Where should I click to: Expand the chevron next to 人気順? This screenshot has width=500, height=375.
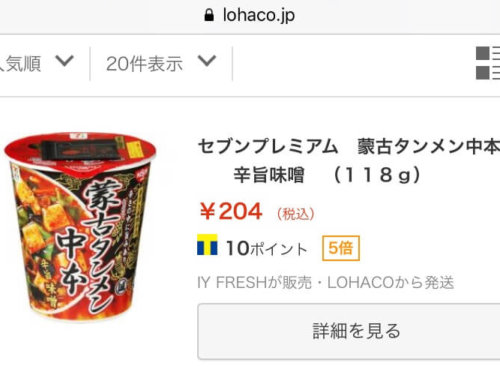(64, 61)
